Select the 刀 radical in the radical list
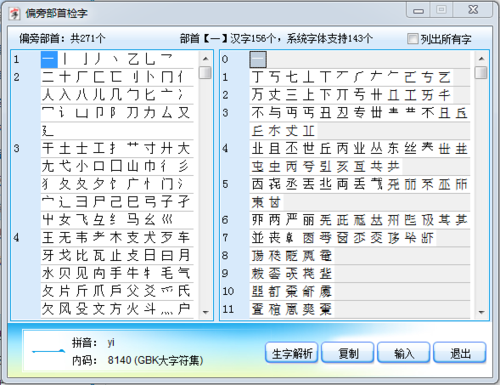500x385 pixels. (x=133, y=113)
